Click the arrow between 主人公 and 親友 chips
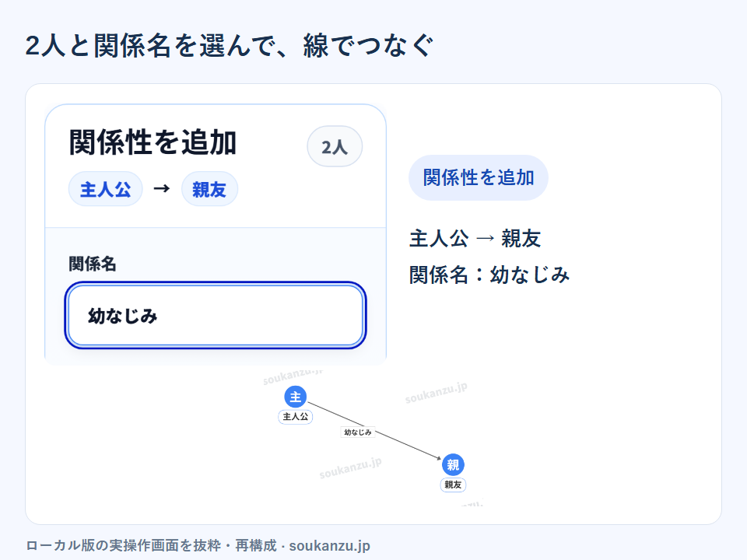This screenshot has width=747, height=560. [x=162, y=189]
